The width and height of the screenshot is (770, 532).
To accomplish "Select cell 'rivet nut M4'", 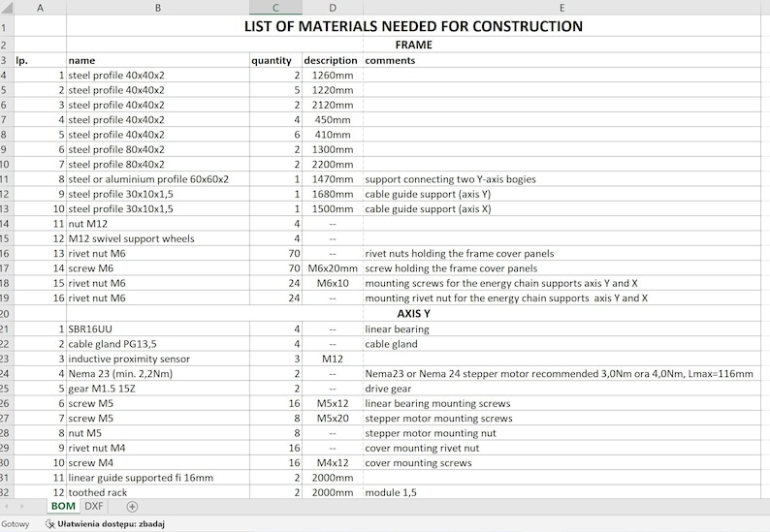I will (x=158, y=448).
